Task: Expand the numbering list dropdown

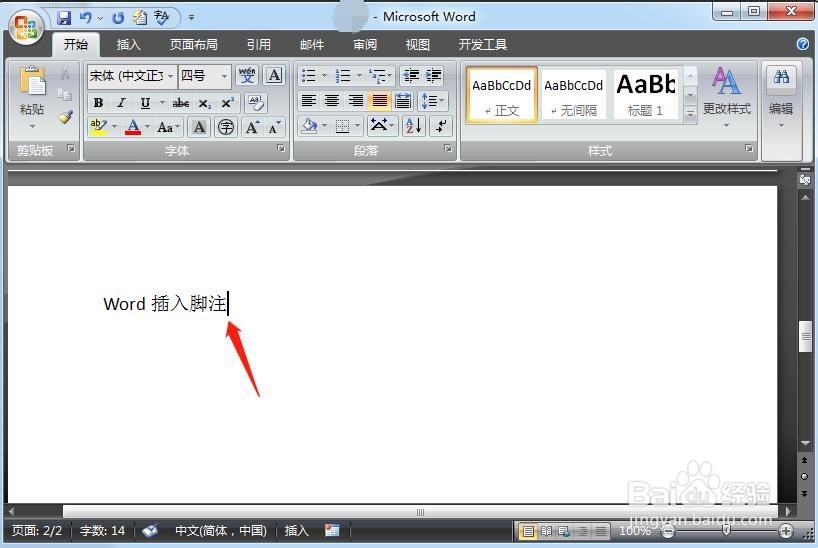Action: pyautogui.click(x=359, y=76)
